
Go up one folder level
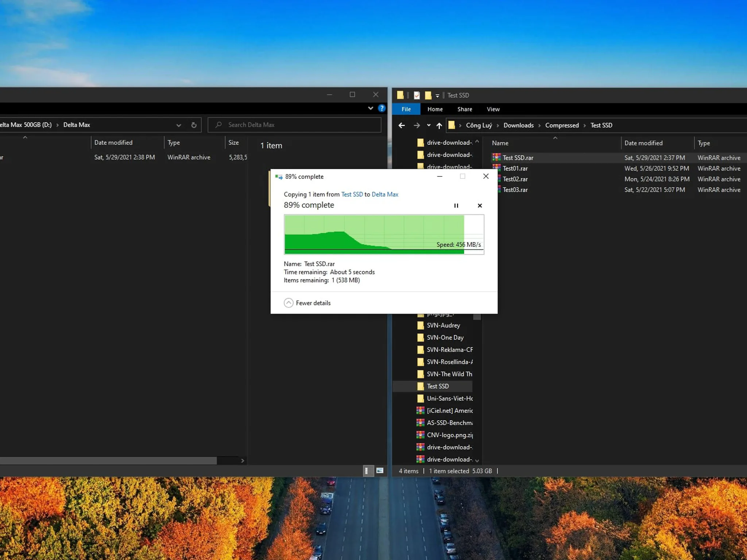[439, 125]
